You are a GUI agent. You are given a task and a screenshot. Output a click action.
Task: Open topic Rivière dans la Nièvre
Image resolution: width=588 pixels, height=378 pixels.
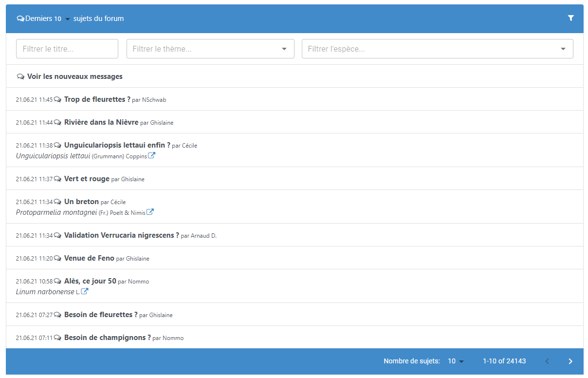point(101,122)
